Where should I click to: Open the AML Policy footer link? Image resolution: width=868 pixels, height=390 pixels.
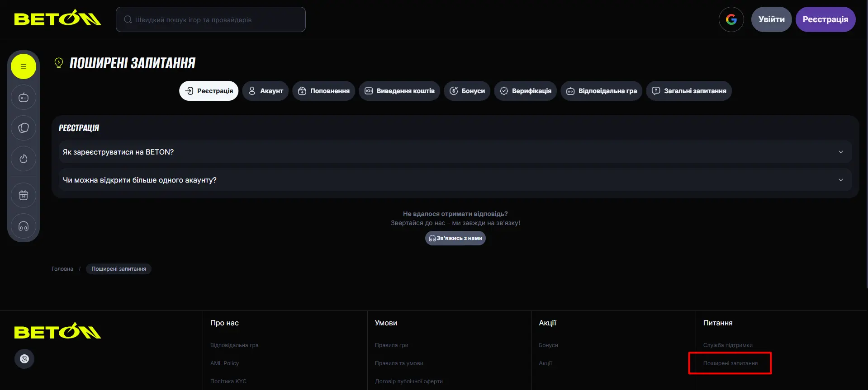(224, 363)
